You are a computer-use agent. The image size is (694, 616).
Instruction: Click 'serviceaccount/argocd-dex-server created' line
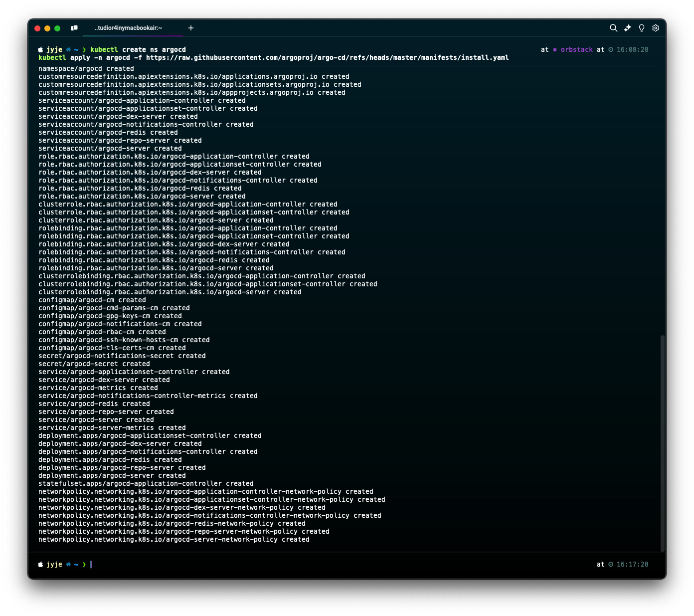[x=118, y=117]
